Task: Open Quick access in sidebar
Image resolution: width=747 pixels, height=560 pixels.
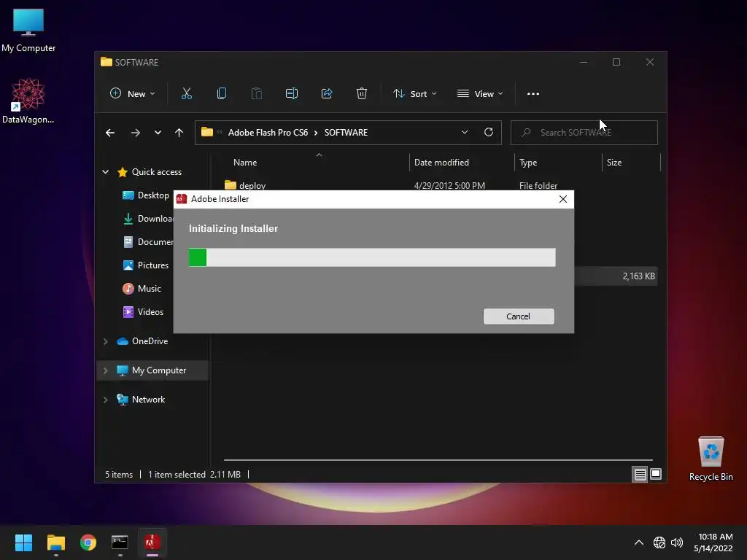Action: [156, 172]
